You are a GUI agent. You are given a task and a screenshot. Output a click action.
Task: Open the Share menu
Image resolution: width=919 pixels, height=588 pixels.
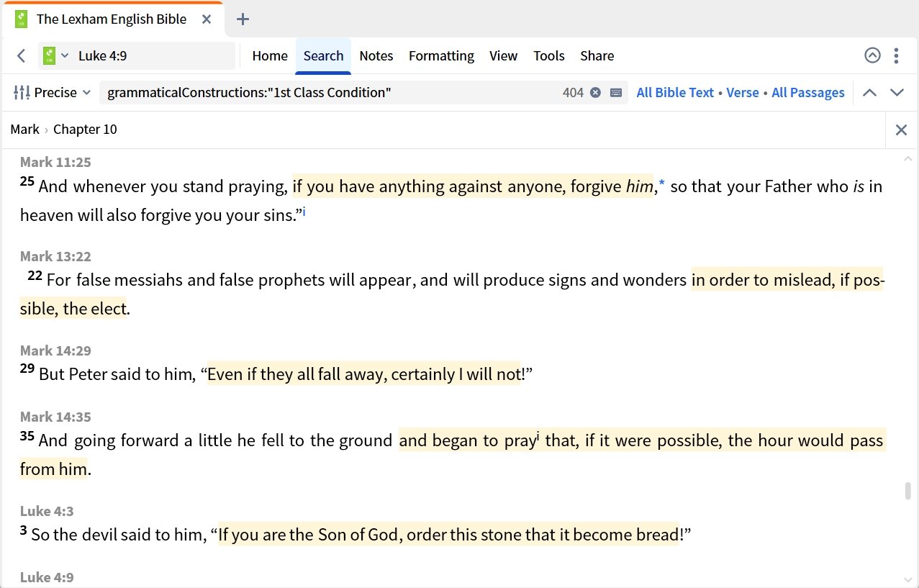[597, 55]
